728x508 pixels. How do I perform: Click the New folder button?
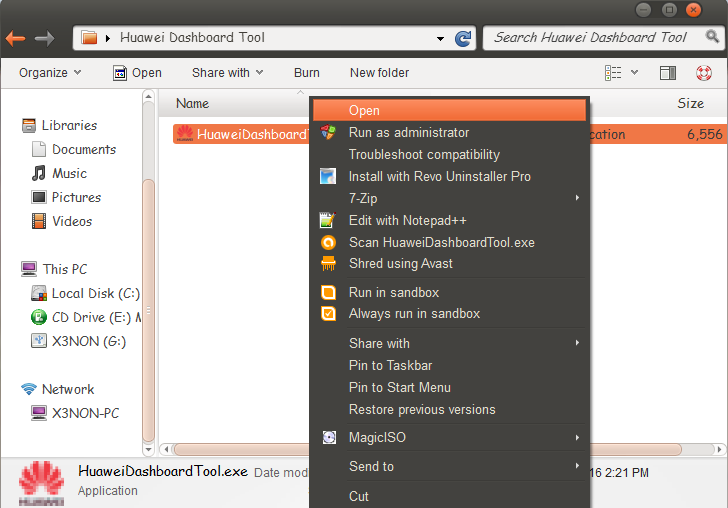379,73
